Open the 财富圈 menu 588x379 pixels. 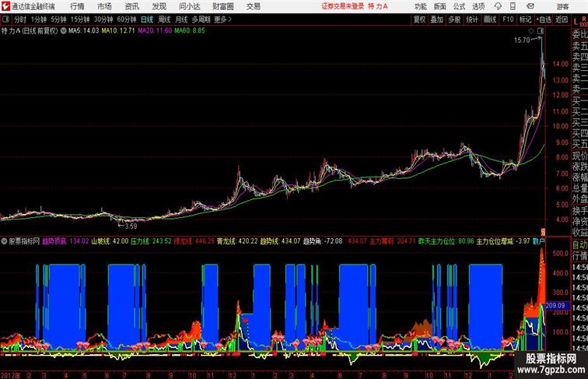click(x=222, y=6)
